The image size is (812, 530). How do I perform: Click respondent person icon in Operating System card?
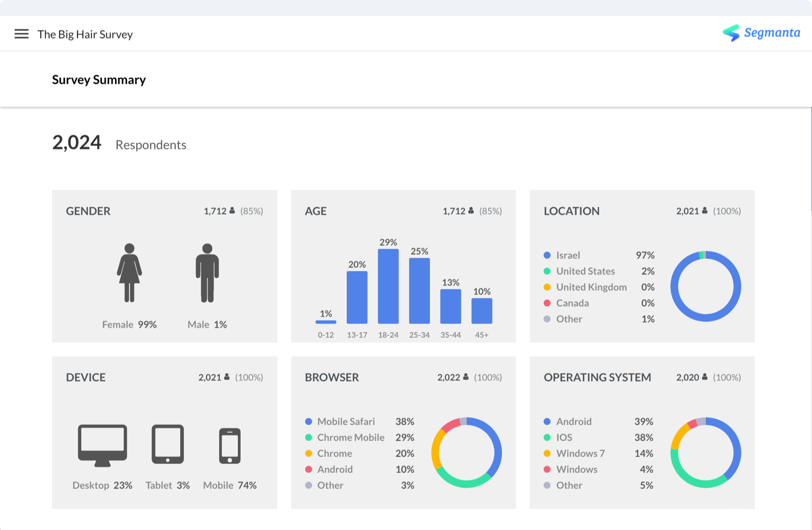(x=705, y=376)
